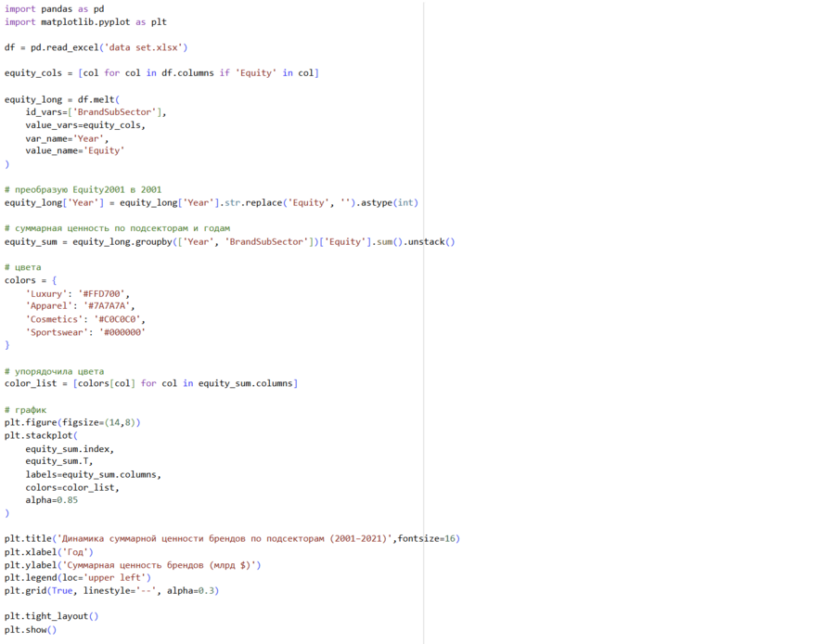Click the '# цвета' comment
This screenshot has width=835, height=644.
[x=23, y=267]
